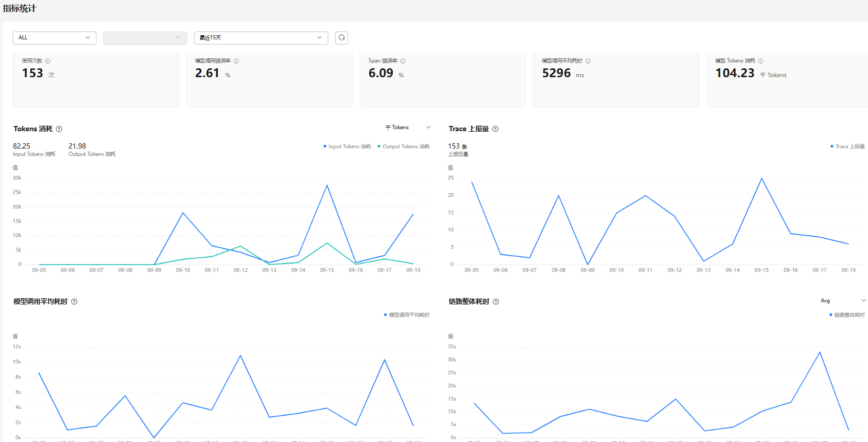This screenshot has height=442, width=868.
Task: Click help icon by 模型调用平均耗时 chart title
Action: [74, 302]
